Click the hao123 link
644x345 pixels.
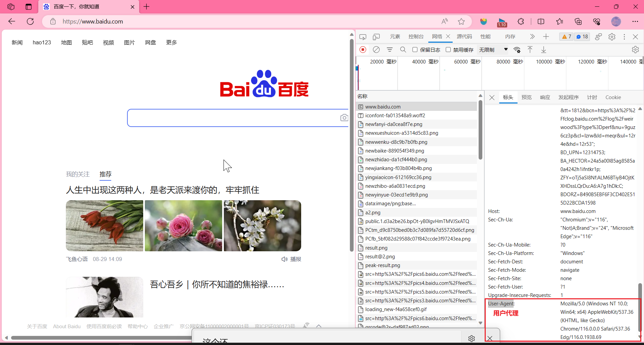tap(42, 42)
